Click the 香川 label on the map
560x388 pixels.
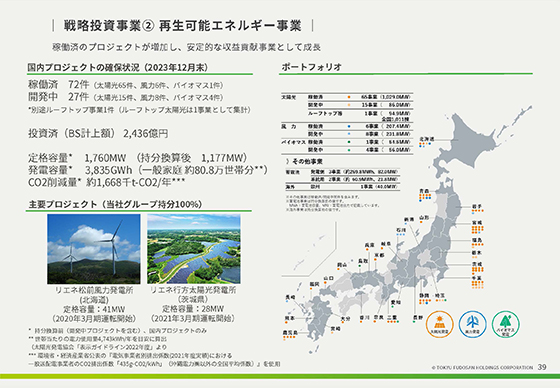point(364,317)
